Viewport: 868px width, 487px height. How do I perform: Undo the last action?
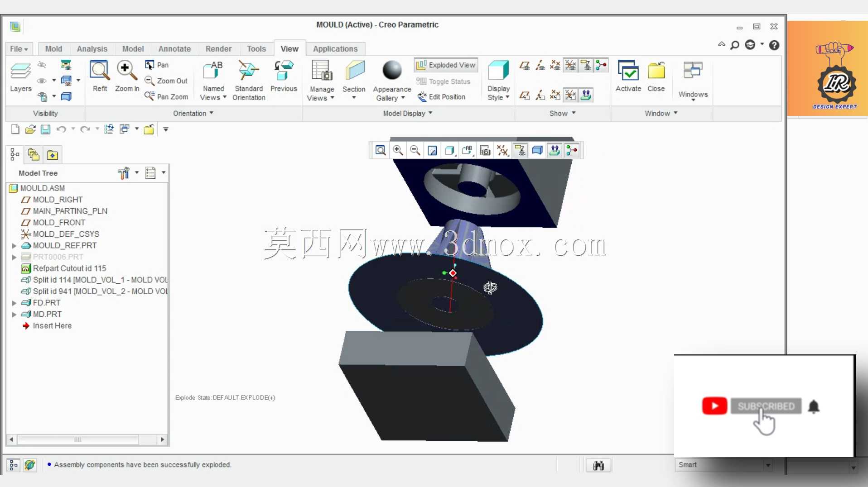(x=61, y=129)
